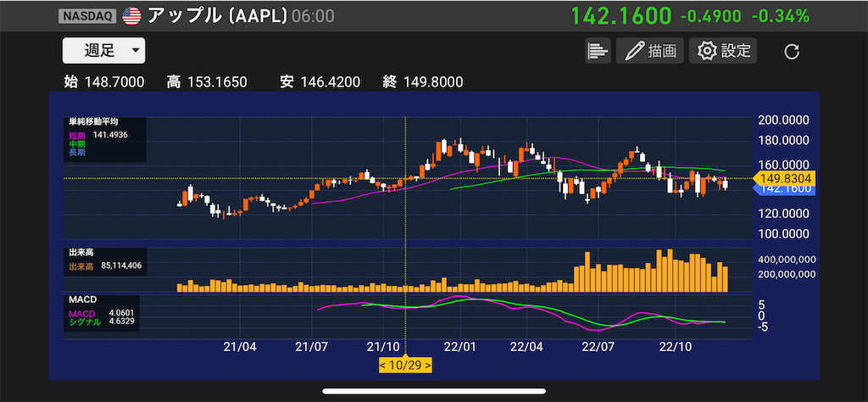Image resolution: width=868 pixels, height=402 pixels.
Task: Tap the -0.34% change percentage
Action: (781, 16)
